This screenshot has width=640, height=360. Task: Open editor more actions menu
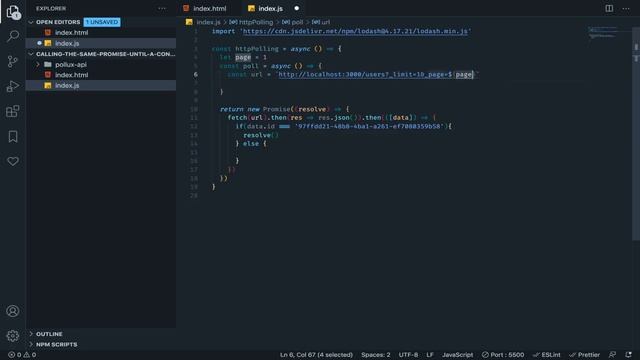(x=626, y=8)
